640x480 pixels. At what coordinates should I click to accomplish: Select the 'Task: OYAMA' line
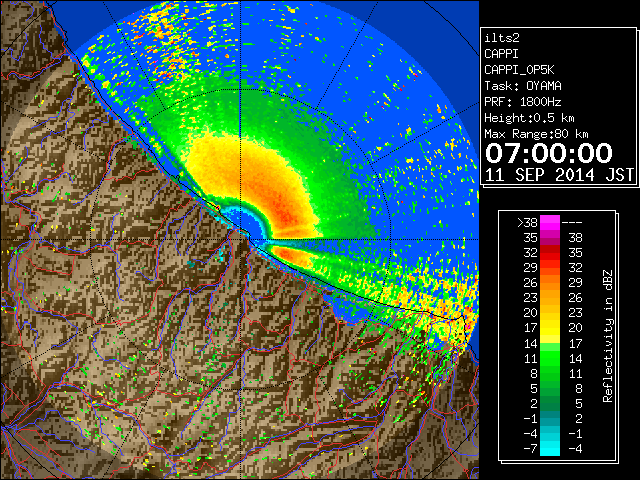point(522,86)
